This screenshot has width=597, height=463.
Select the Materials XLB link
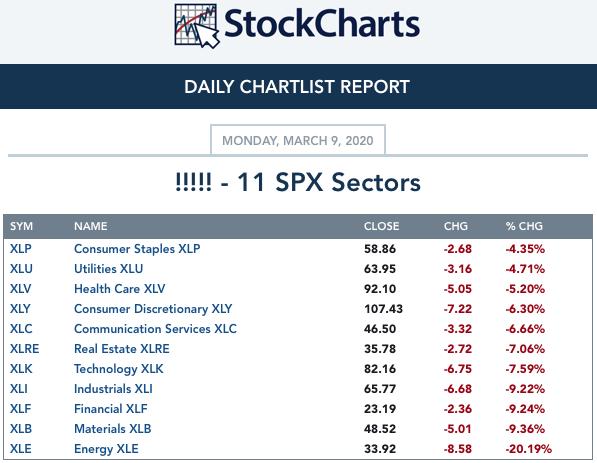coord(113,429)
